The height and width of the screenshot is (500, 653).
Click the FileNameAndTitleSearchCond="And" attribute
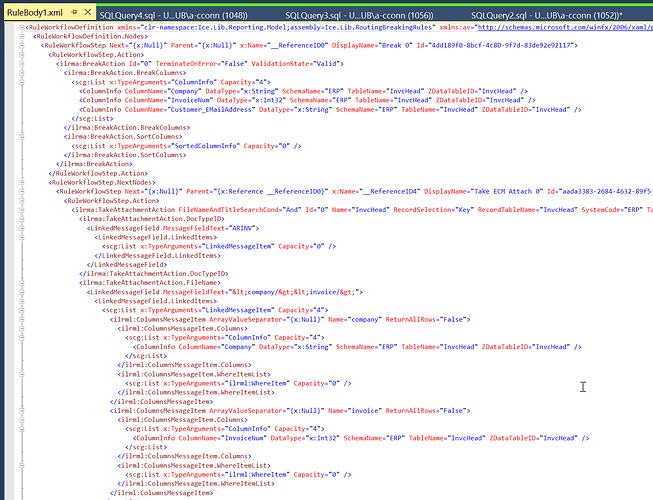240,210
